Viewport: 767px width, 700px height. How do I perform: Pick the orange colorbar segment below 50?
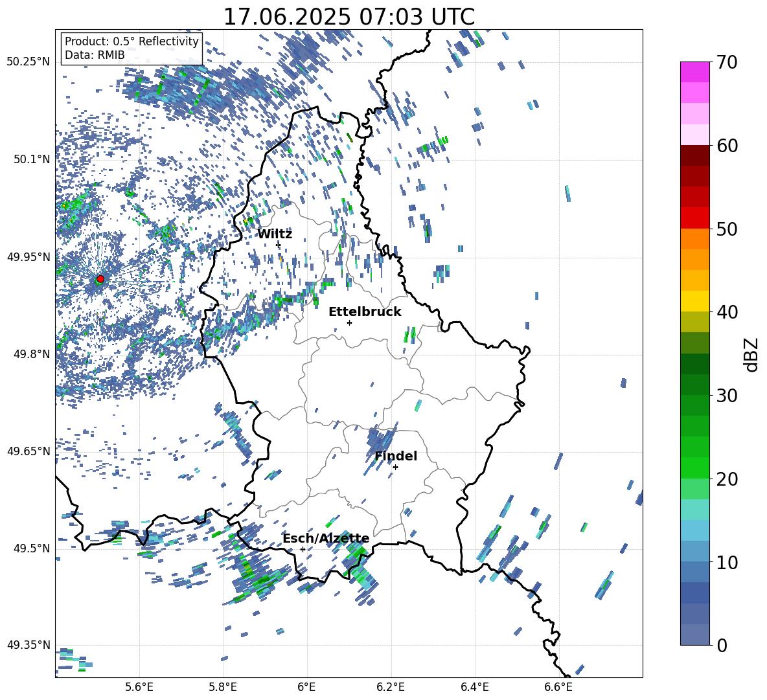pos(694,238)
